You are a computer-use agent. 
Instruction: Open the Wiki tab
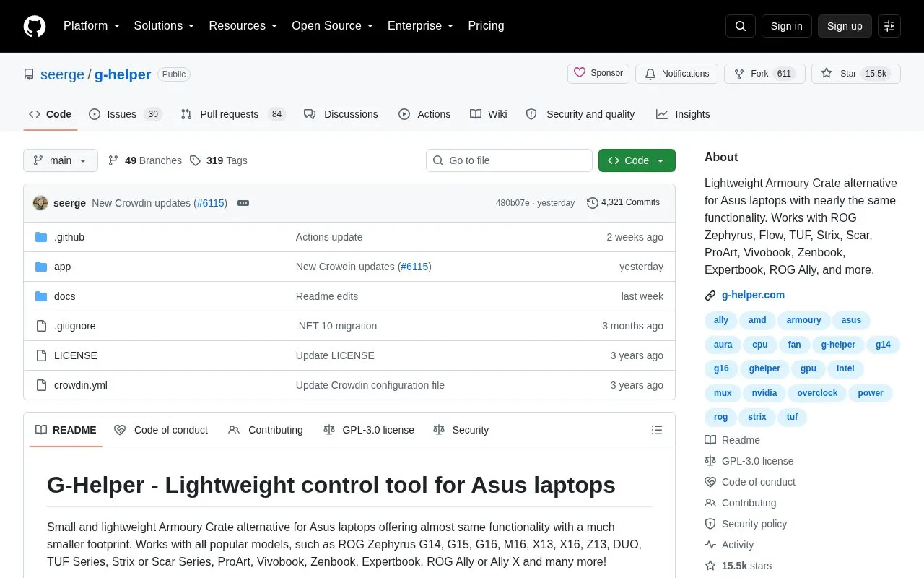(x=489, y=114)
